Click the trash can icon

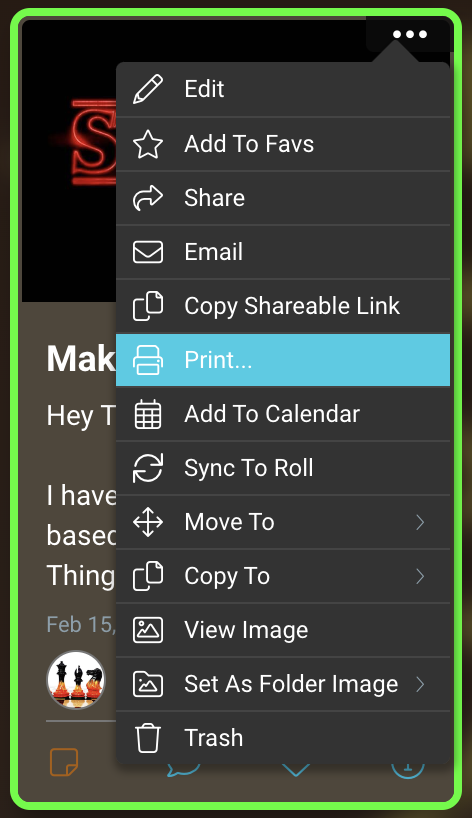[148, 738]
